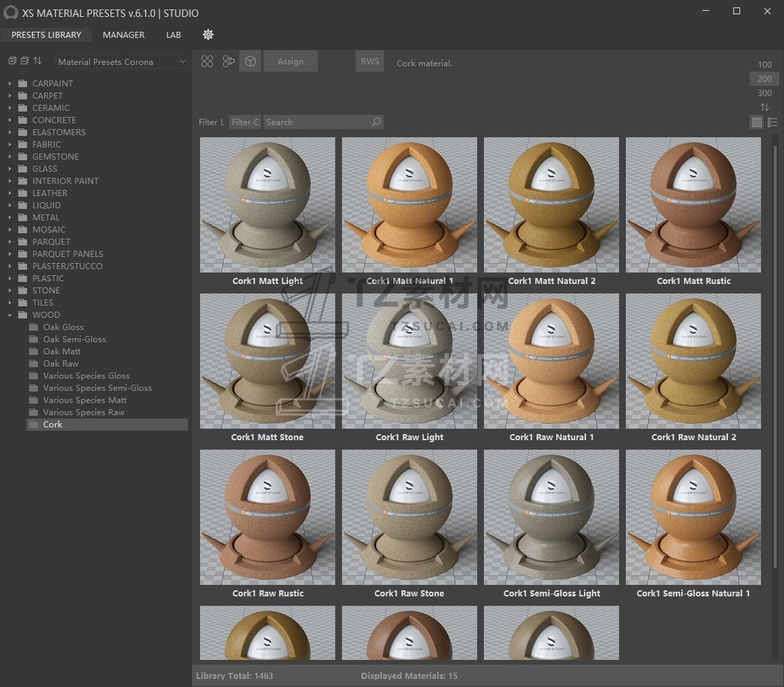The width and height of the screenshot is (784, 687).
Task: Click the app logo in the title bar
Action: click(11, 12)
